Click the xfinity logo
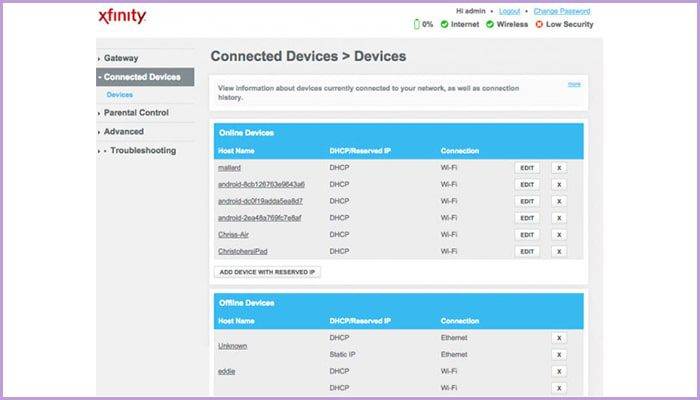Viewport: 700px width, 400px height. pos(122,17)
